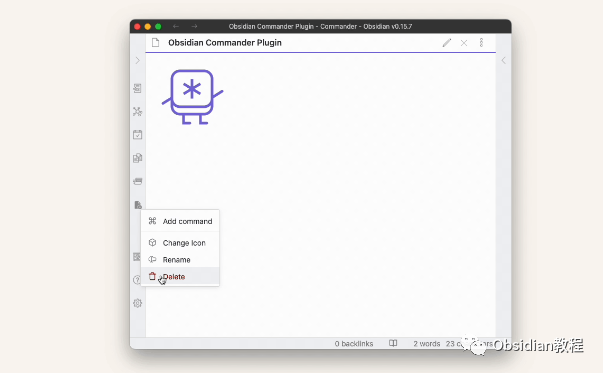
Task: Open the more options vertical dots menu
Action: point(481,43)
